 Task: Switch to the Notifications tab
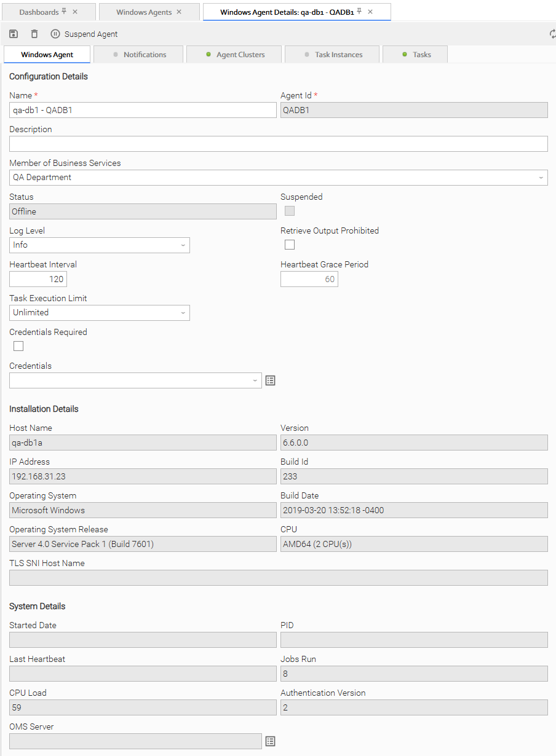(139, 55)
